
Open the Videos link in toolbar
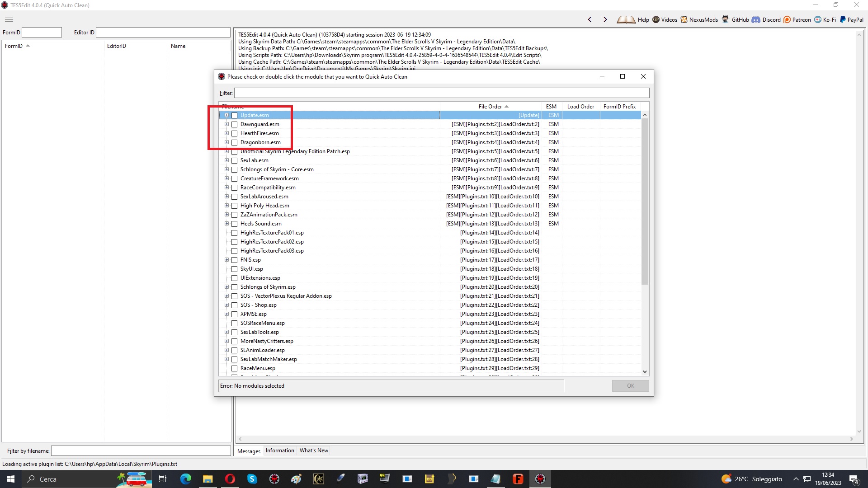(x=665, y=19)
